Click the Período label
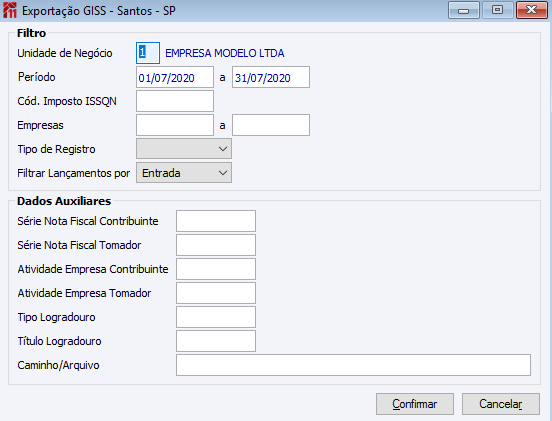Image resolution: width=552 pixels, height=421 pixels. coord(37,77)
